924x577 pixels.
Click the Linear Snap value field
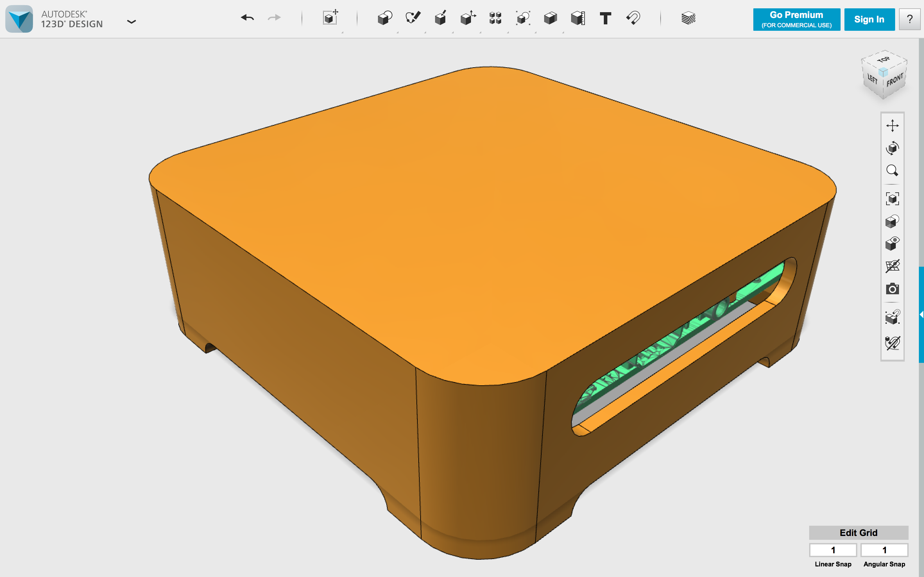[x=833, y=550]
